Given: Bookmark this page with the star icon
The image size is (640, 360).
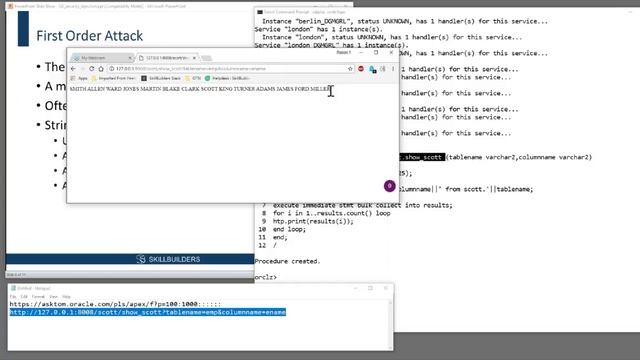Looking at the screenshot, I should 350,69.
